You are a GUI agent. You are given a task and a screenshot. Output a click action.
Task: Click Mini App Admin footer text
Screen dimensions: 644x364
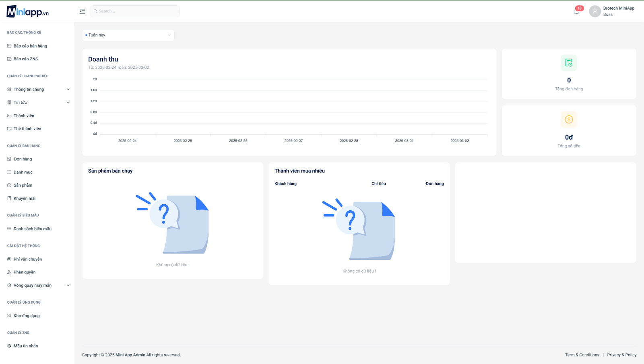(x=130, y=355)
